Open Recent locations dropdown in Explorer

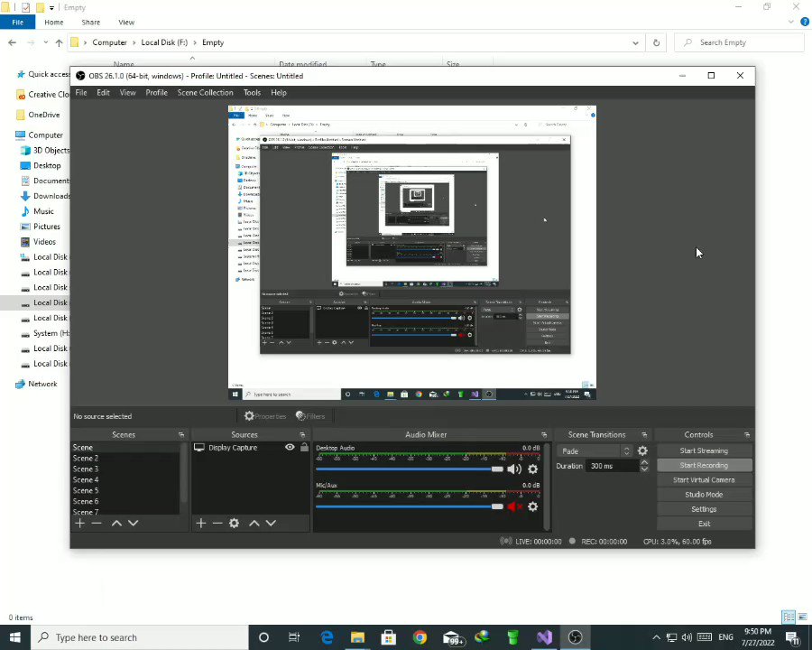[46, 42]
